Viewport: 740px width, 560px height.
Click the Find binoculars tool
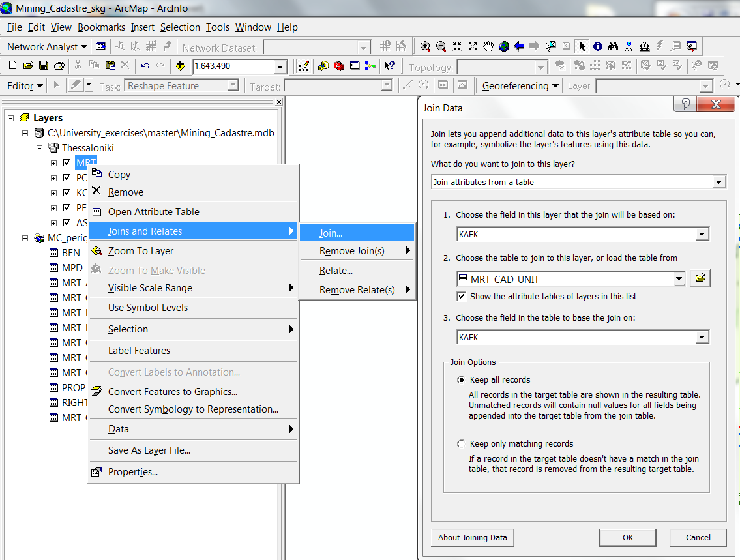point(613,46)
